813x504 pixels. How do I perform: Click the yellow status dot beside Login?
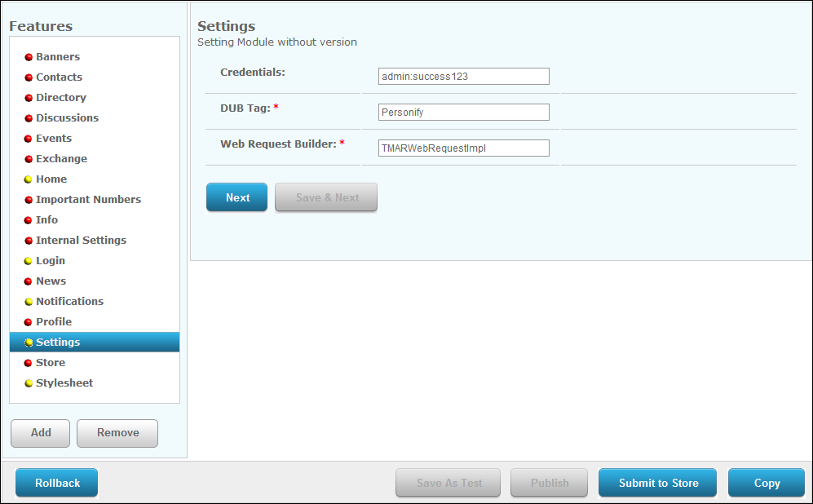29,261
